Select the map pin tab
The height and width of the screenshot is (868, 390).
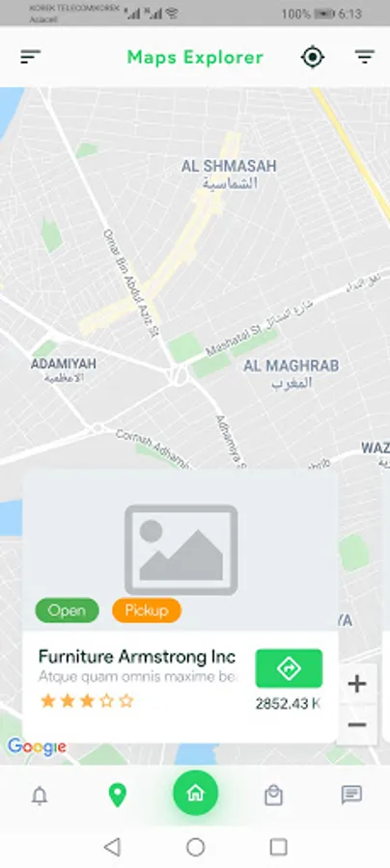point(117,796)
